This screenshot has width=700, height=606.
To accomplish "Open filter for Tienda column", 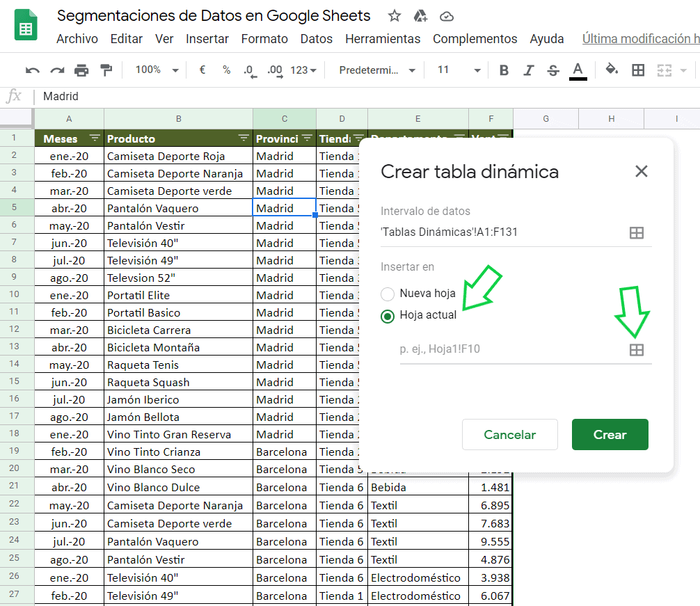I will pyautogui.click(x=358, y=138).
